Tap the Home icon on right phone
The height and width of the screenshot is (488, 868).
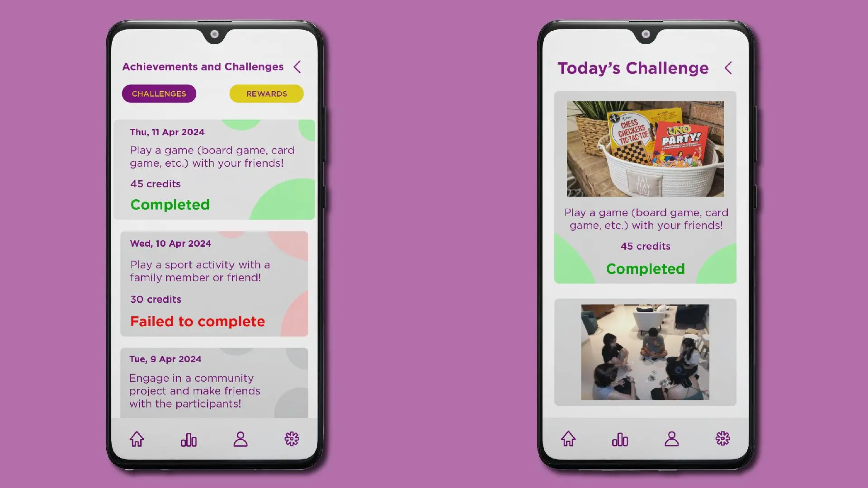[569, 439]
